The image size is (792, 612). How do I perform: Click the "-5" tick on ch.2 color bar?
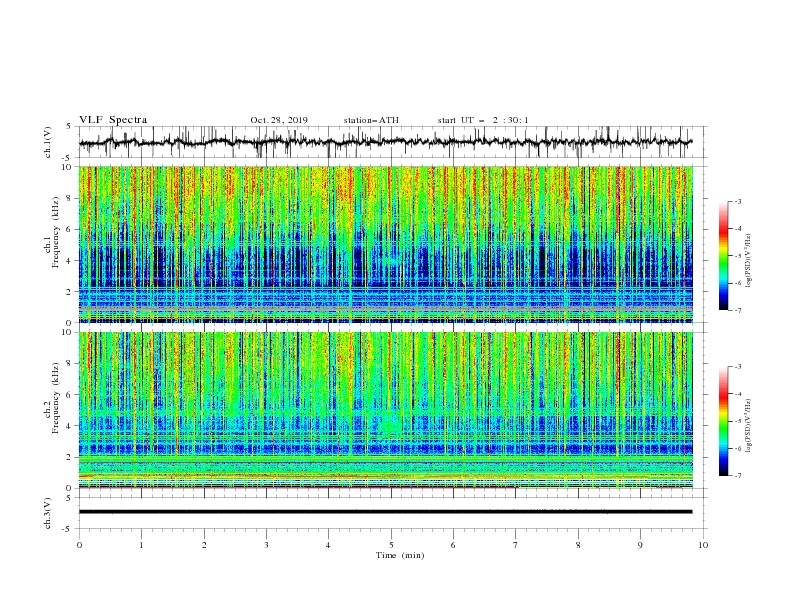point(738,421)
